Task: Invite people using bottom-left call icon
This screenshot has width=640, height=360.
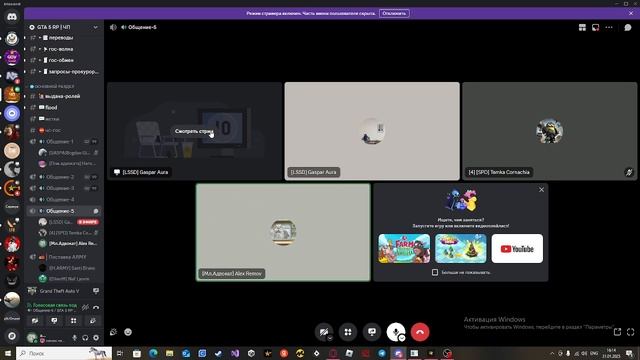Action: 113,332
